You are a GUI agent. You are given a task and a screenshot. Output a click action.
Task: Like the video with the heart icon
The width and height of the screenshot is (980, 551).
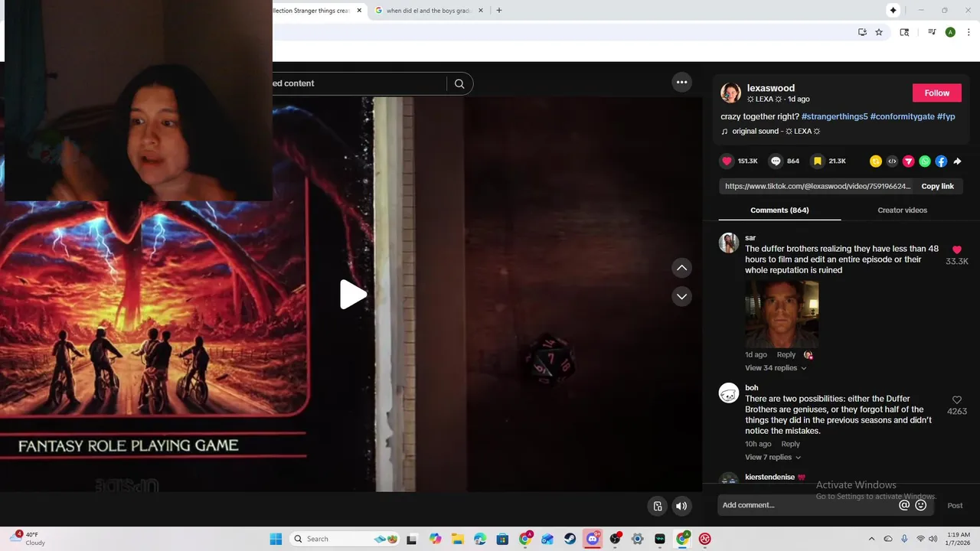727,161
